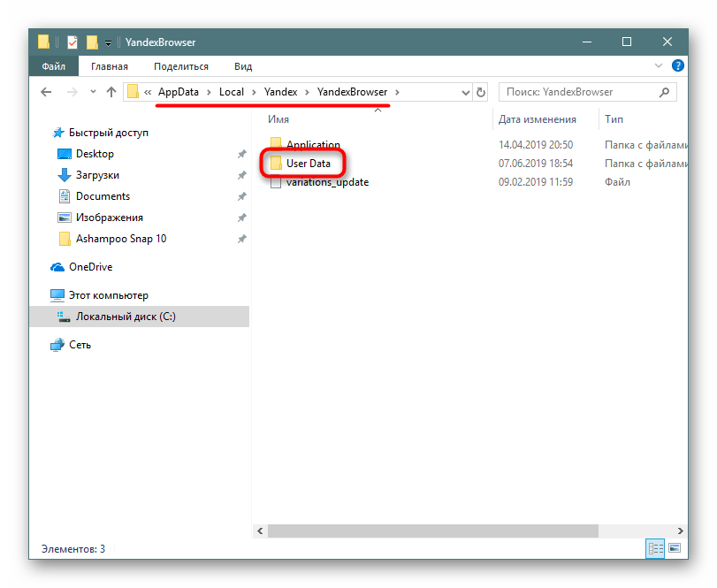Screen dimensions: 717x588
Task: Select Сеть in the navigation pane
Action: [x=80, y=345]
